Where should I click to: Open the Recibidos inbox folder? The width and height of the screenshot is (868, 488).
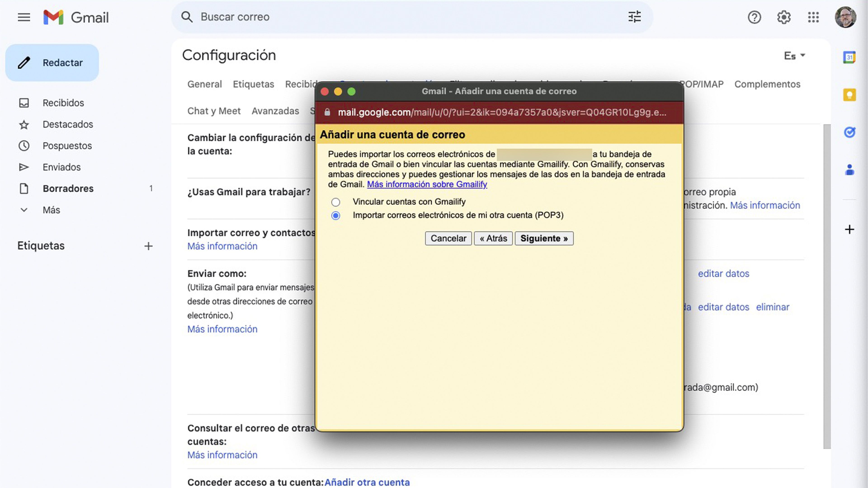pyautogui.click(x=63, y=103)
